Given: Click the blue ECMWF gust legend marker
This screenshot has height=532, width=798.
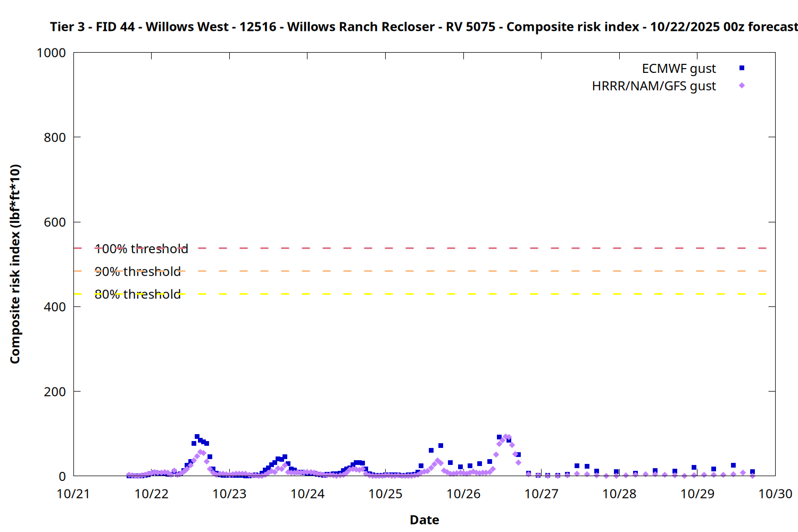Looking at the screenshot, I should (x=742, y=68).
